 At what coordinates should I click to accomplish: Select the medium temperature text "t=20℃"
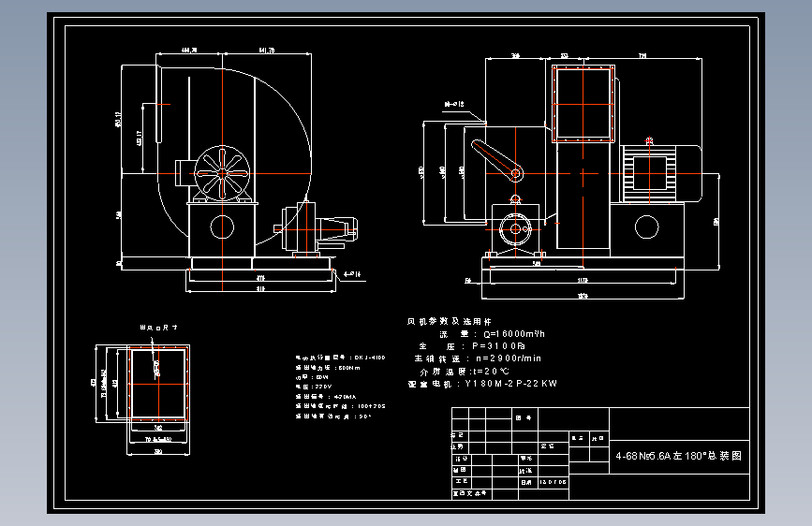click(x=491, y=372)
